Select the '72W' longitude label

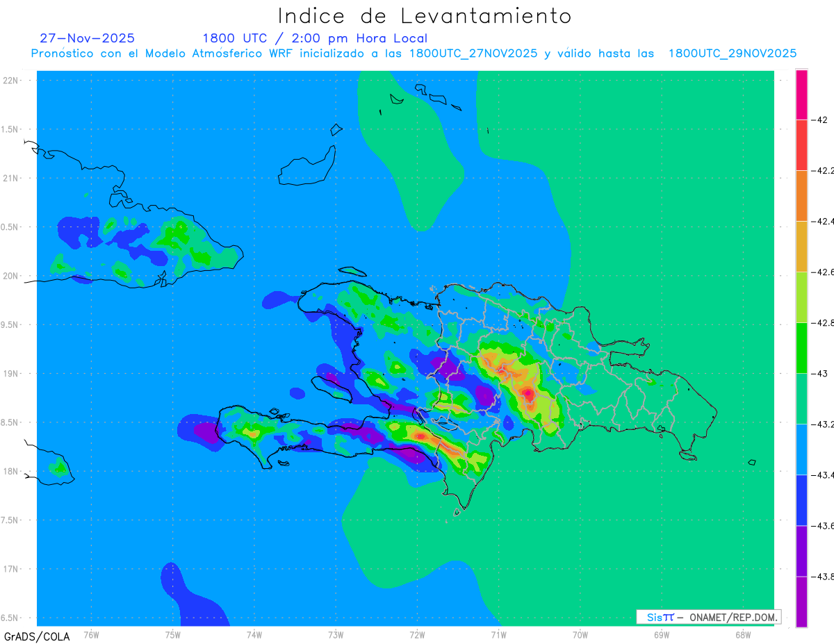point(417,634)
